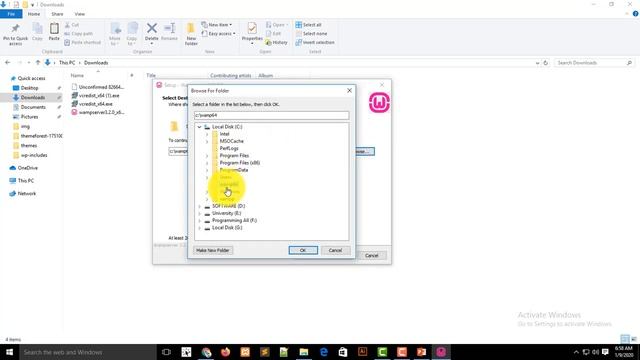The image size is (640, 360).
Task: Collapse the Local Disk (C:) tree node
Action: click(x=199, y=127)
